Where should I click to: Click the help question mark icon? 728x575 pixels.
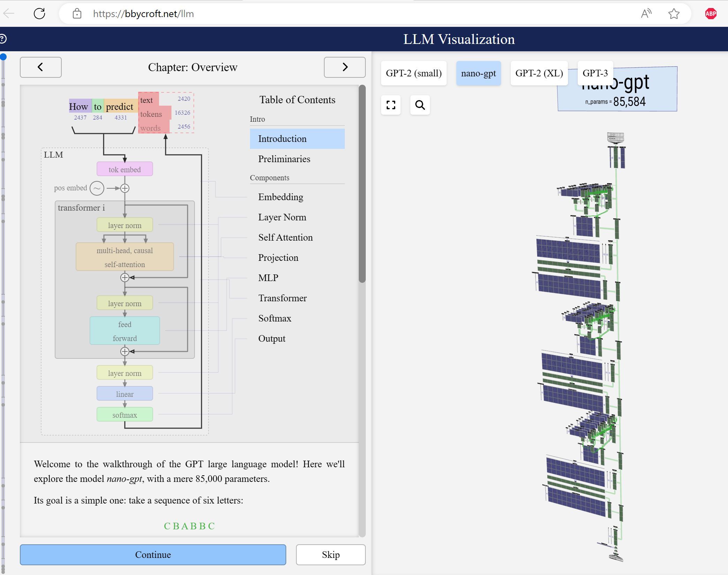[x=3, y=39]
